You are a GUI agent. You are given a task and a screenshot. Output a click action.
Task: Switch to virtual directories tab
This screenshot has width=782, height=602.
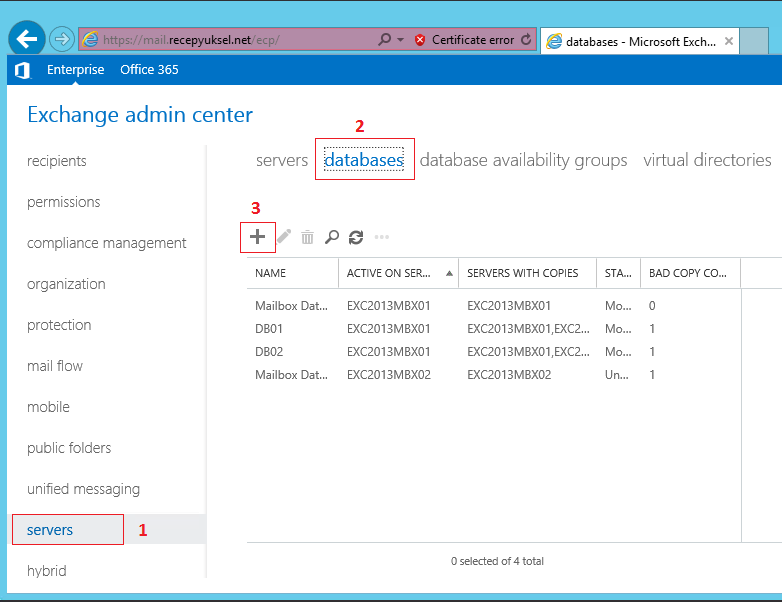pyautogui.click(x=707, y=160)
